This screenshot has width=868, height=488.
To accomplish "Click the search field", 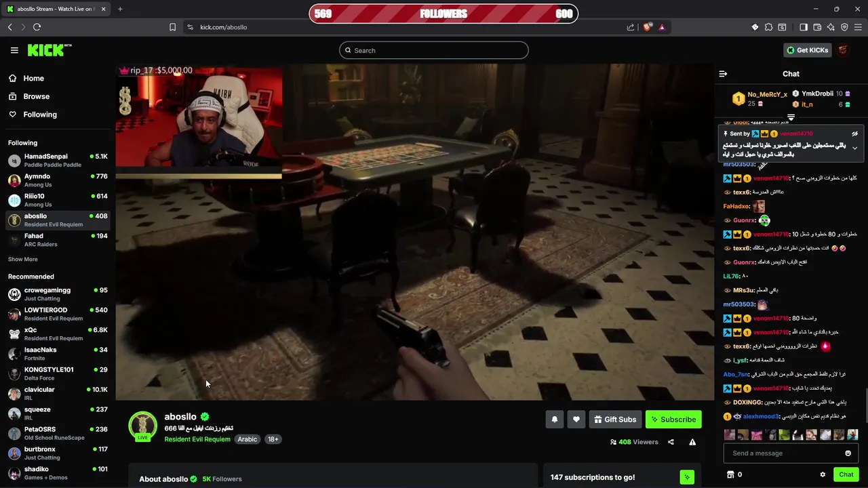I will (434, 50).
